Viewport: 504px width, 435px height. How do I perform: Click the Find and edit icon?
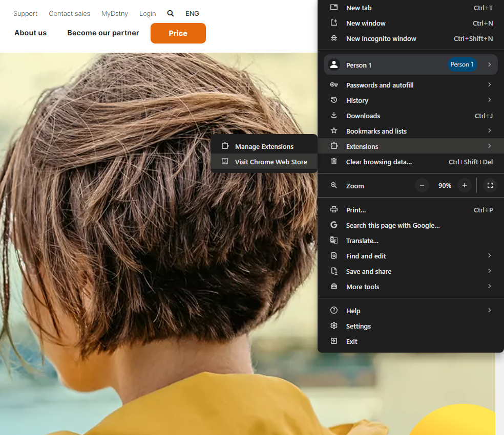pos(334,255)
